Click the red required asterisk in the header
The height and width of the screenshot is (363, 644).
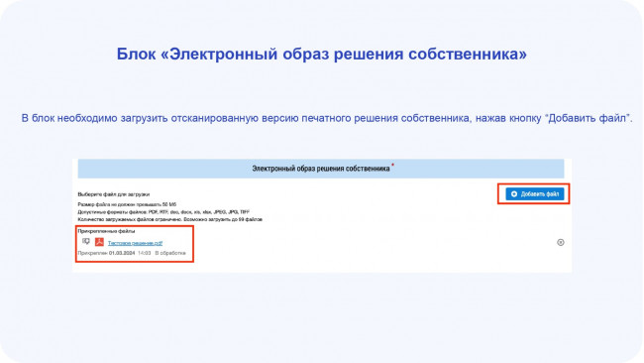tap(392, 165)
